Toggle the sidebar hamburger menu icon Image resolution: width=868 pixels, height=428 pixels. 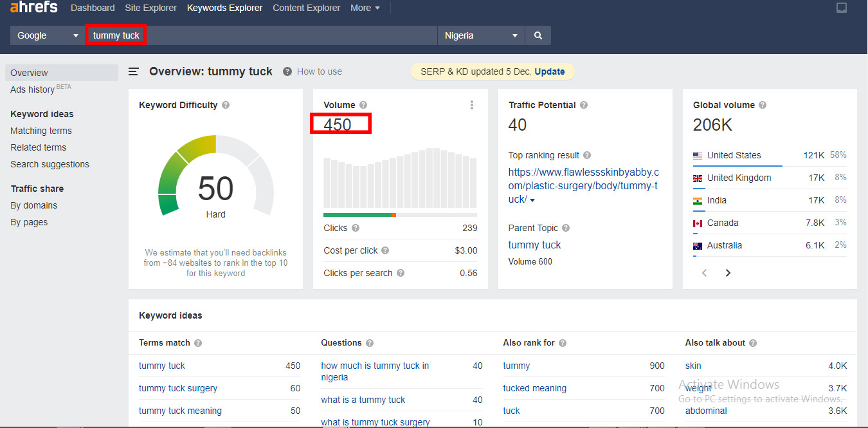[x=134, y=71]
